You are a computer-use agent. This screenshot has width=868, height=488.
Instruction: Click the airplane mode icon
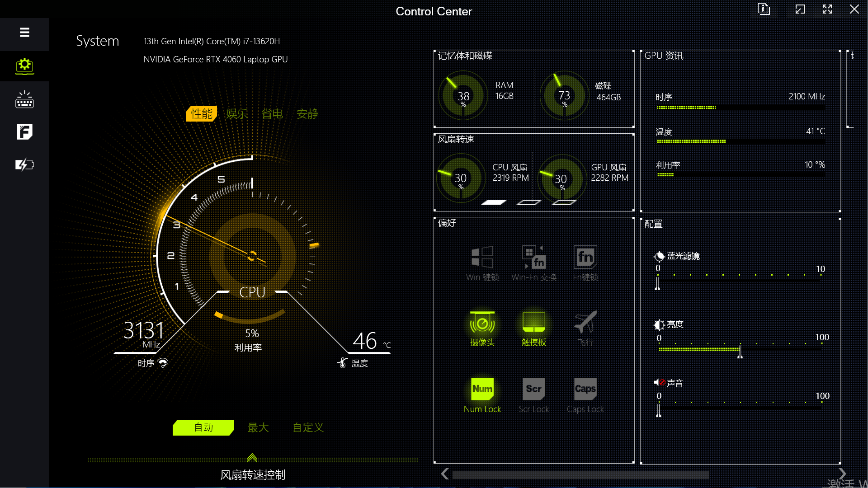[585, 323]
